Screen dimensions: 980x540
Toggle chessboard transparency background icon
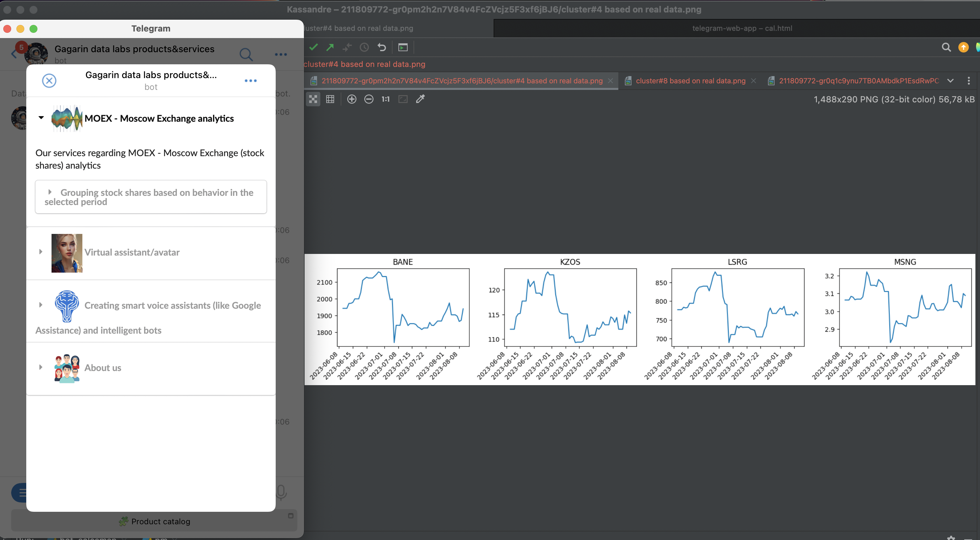click(313, 99)
